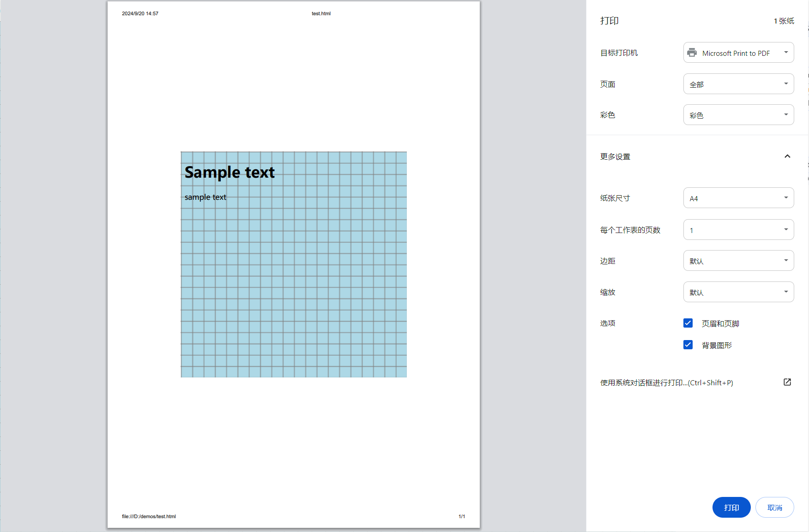Open the 页面 全部 dropdown
Screen dimensions: 809x532
point(738,84)
